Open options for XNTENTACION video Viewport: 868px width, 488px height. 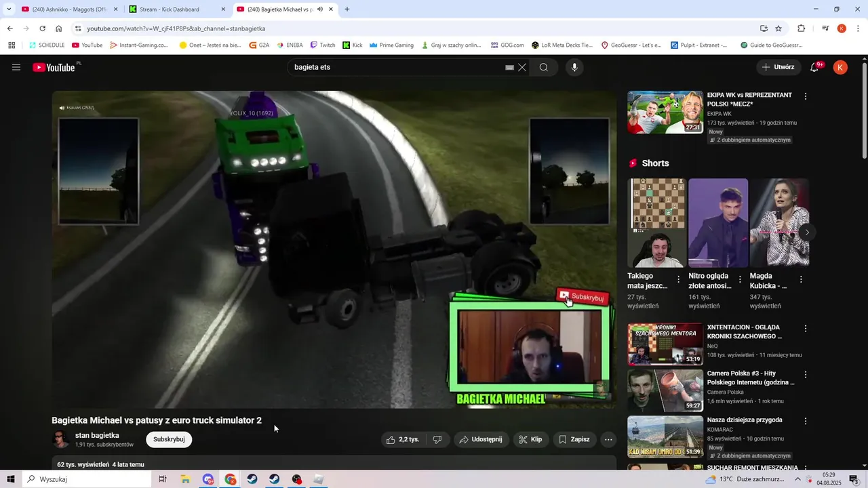click(806, 329)
